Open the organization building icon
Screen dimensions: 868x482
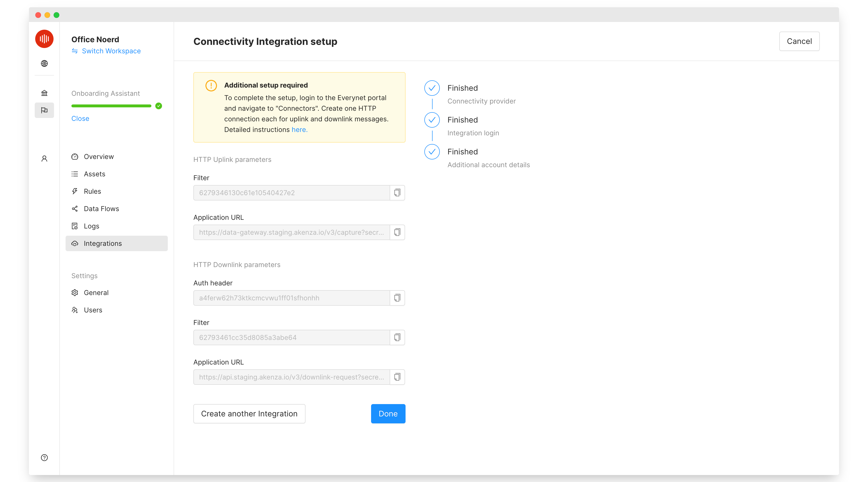click(44, 93)
